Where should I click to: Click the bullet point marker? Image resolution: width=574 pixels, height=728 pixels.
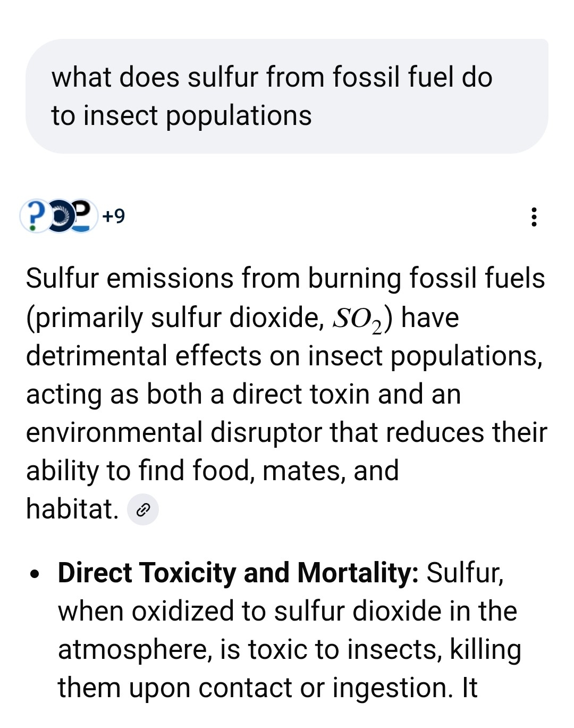point(35,574)
